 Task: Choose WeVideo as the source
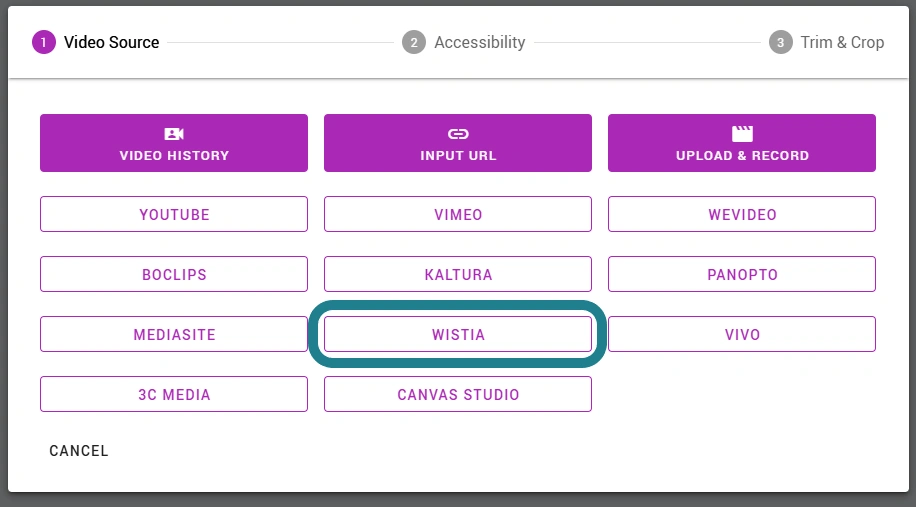742,214
